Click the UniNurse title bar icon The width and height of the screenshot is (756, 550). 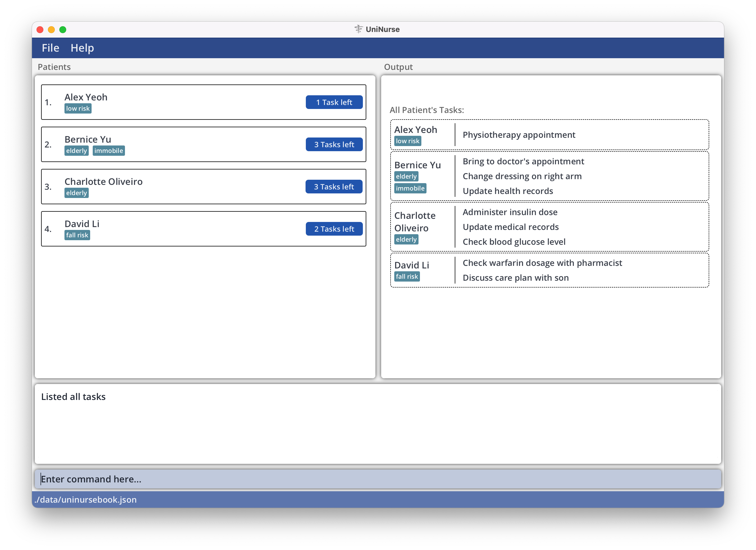coord(358,29)
